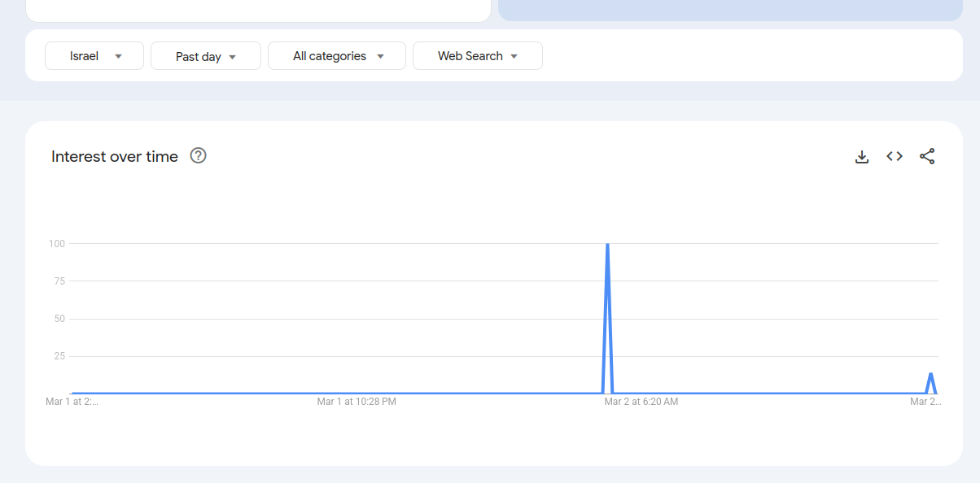Click the small spike at chart's right end
The width and height of the screenshot is (980, 483).
point(930,375)
